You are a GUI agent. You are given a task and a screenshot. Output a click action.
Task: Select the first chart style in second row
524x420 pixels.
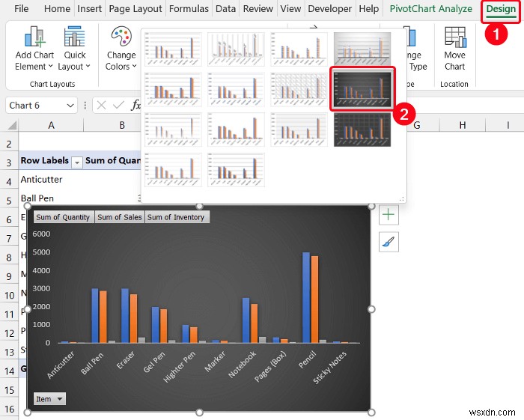173,90
